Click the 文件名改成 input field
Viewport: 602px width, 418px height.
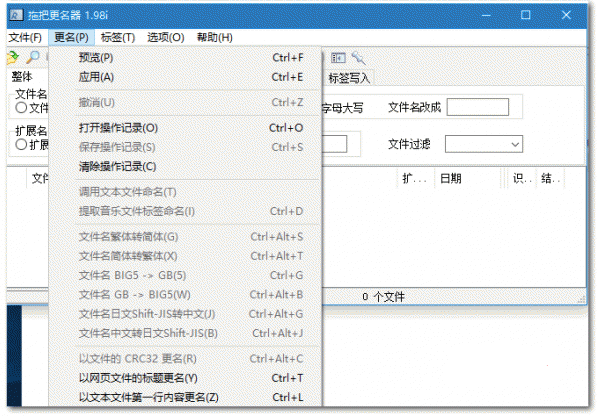click(478, 107)
